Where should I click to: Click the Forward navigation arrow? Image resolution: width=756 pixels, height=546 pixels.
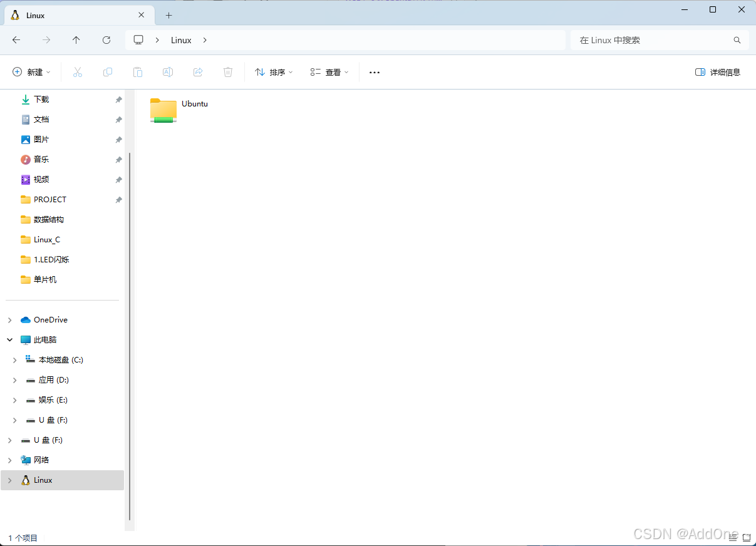pos(46,40)
